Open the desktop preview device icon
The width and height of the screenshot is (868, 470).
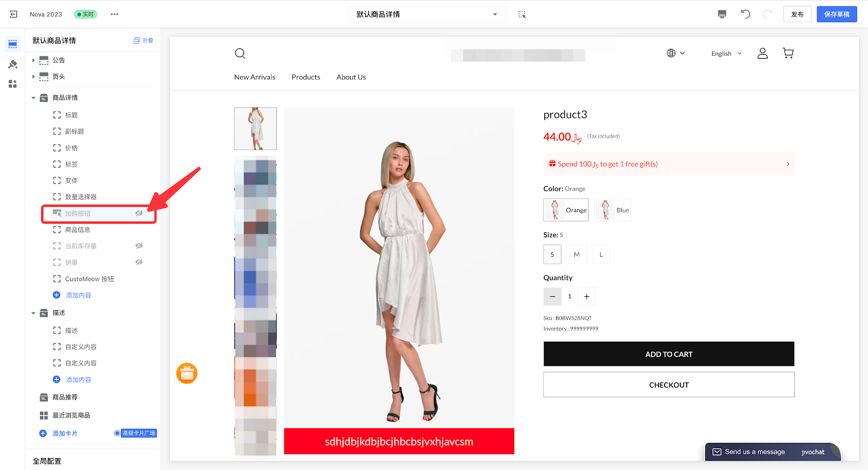point(722,14)
